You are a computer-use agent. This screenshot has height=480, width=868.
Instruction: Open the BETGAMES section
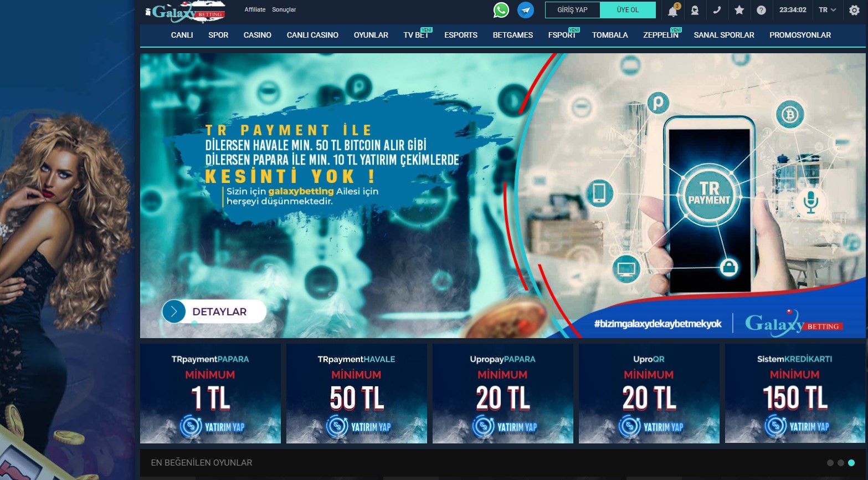click(513, 35)
